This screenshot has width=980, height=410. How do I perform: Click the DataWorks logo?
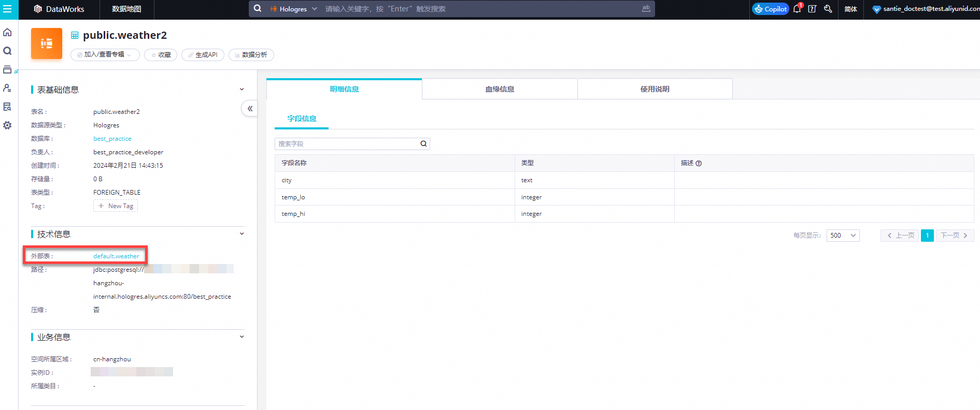click(59, 9)
